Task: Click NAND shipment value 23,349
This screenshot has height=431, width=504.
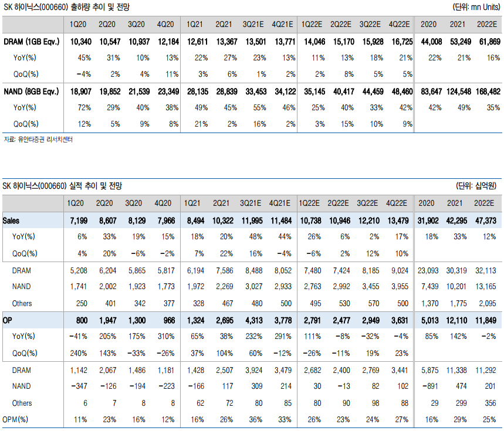Action: [x=168, y=91]
